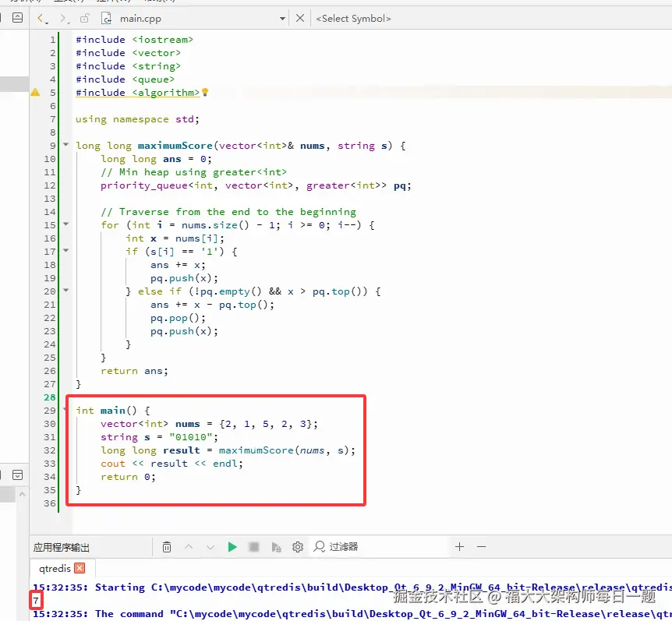Viewport: 672px width, 621px height.
Task: Close the qtredis output tab
Action: [80, 568]
